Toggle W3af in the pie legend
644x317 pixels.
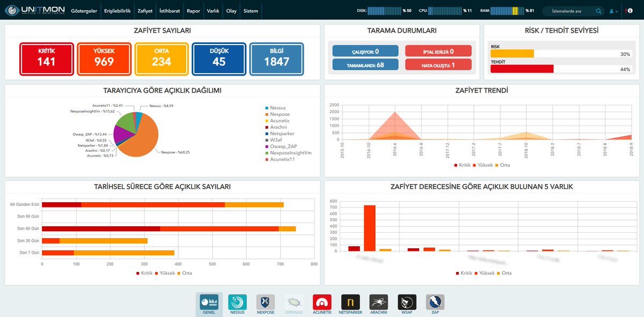click(274, 140)
